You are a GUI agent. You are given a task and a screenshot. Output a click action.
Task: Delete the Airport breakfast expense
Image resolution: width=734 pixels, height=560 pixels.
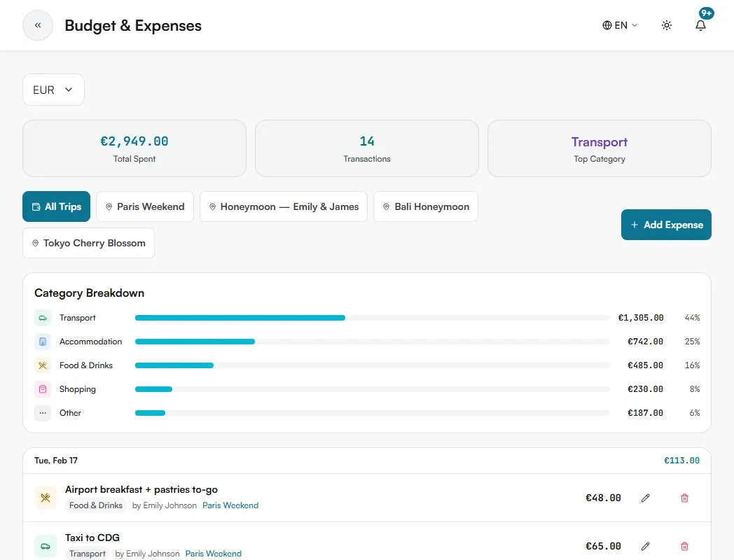[684, 498]
